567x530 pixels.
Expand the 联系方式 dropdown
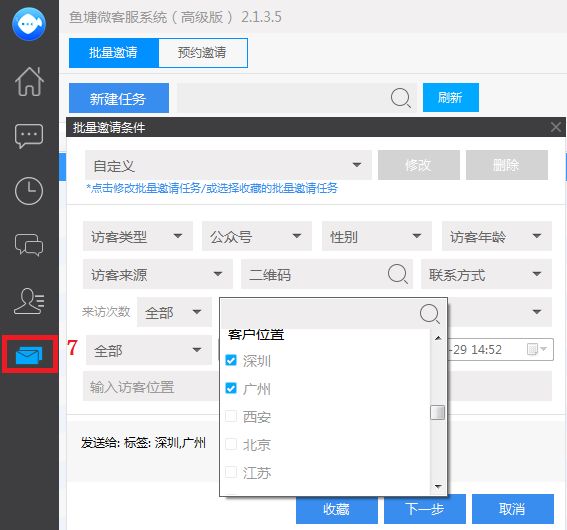486,274
